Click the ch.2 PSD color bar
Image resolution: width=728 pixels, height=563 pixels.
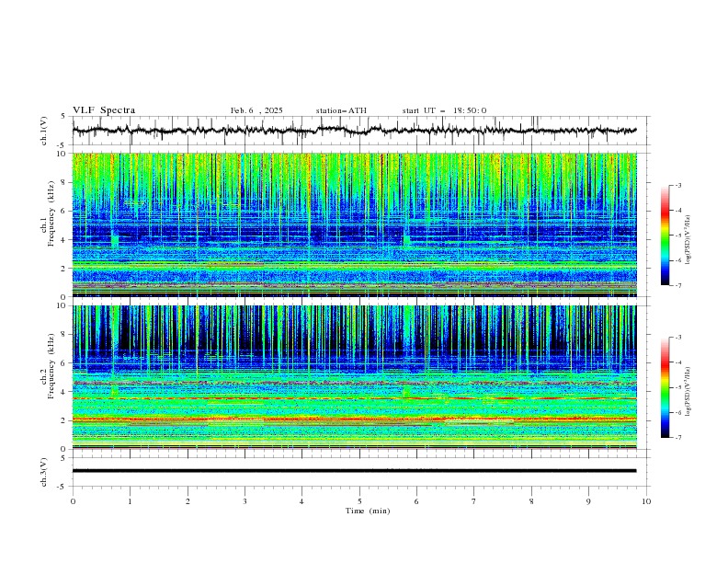(665, 387)
